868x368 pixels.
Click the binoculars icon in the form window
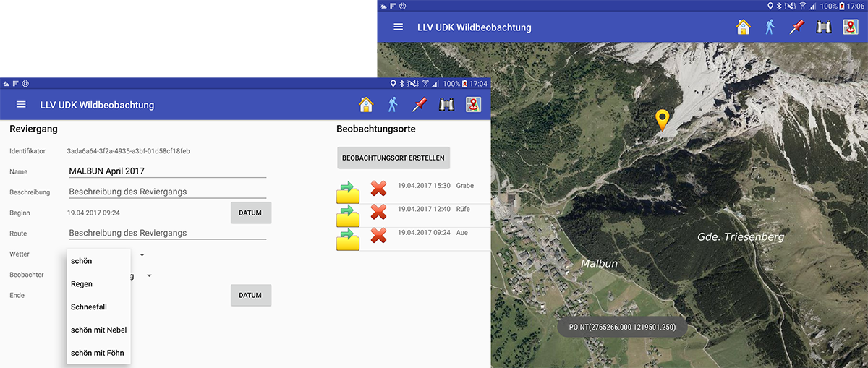point(446,105)
